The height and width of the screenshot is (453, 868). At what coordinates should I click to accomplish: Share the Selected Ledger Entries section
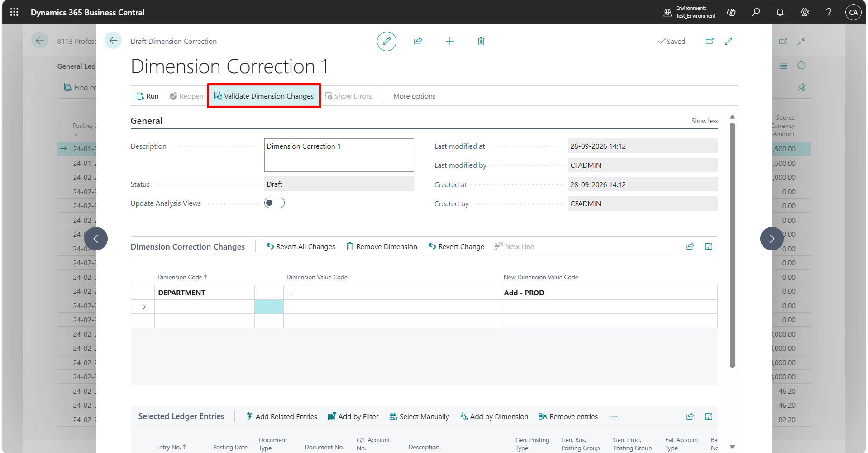click(x=690, y=416)
